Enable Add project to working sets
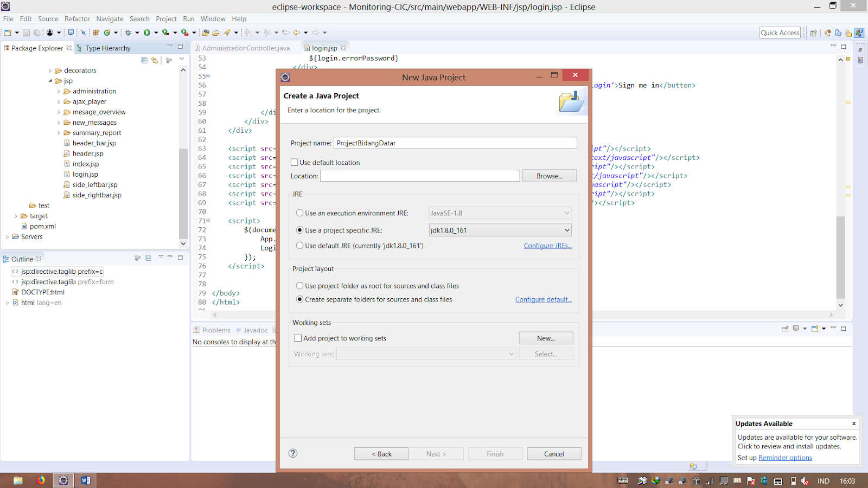The width and height of the screenshot is (868, 488). click(298, 338)
